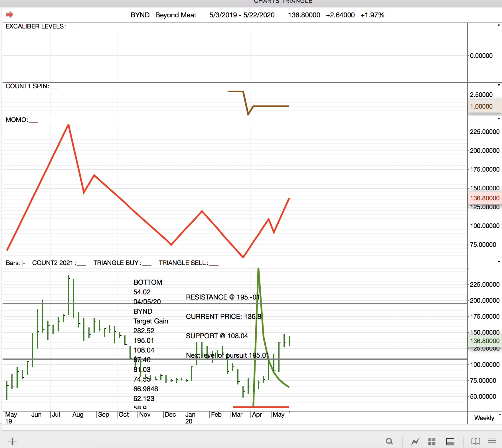Open the horizontal lines list icon
The image size is (502, 448).
pyautogui.click(x=491, y=441)
